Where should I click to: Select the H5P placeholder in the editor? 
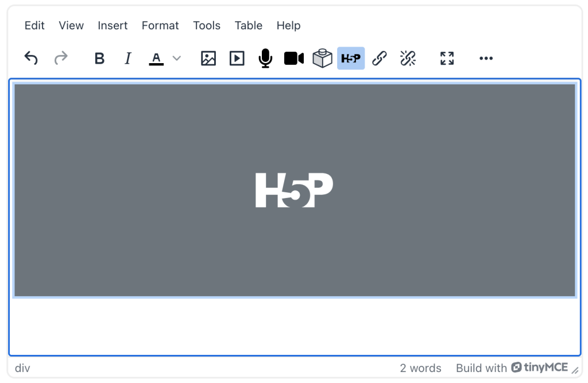coord(295,191)
